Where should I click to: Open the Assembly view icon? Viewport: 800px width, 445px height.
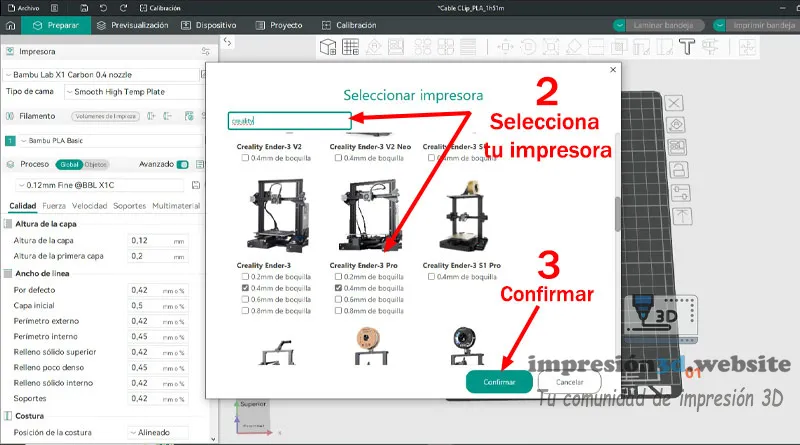click(746, 47)
